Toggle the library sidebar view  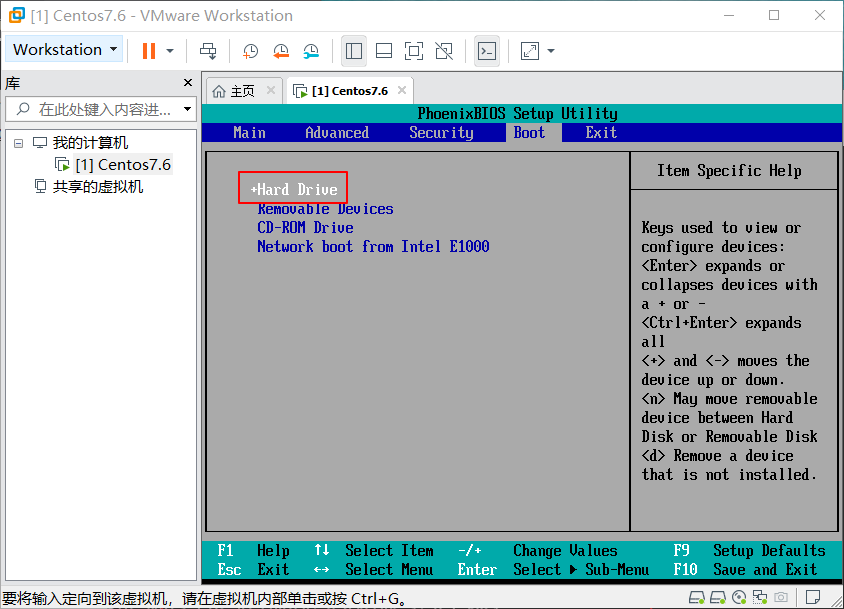[x=354, y=51]
